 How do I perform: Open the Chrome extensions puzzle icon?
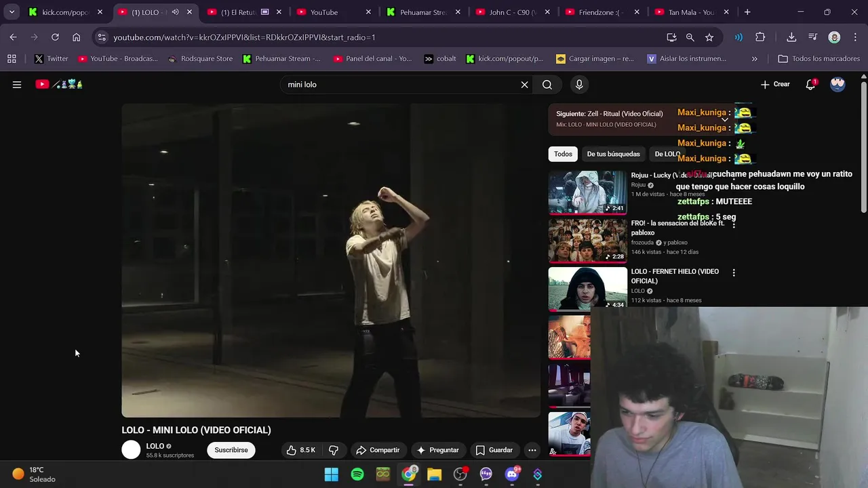coord(760,37)
